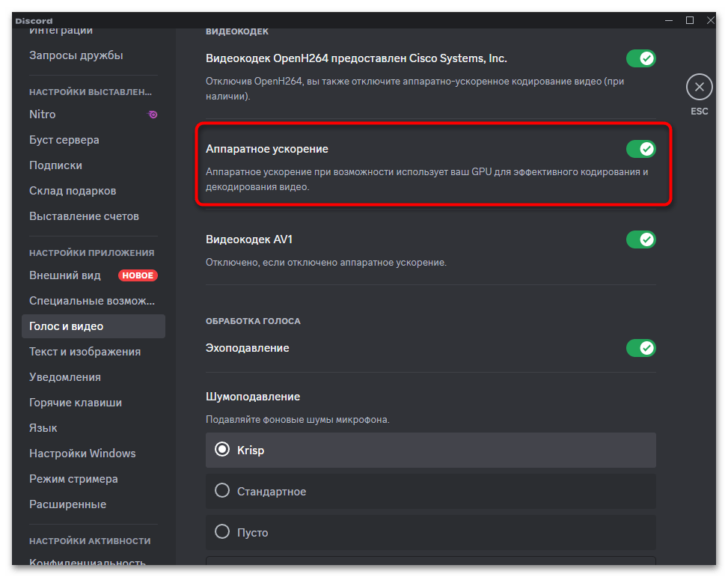Choose Пусто for Шумоподавление

tap(221, 532)
